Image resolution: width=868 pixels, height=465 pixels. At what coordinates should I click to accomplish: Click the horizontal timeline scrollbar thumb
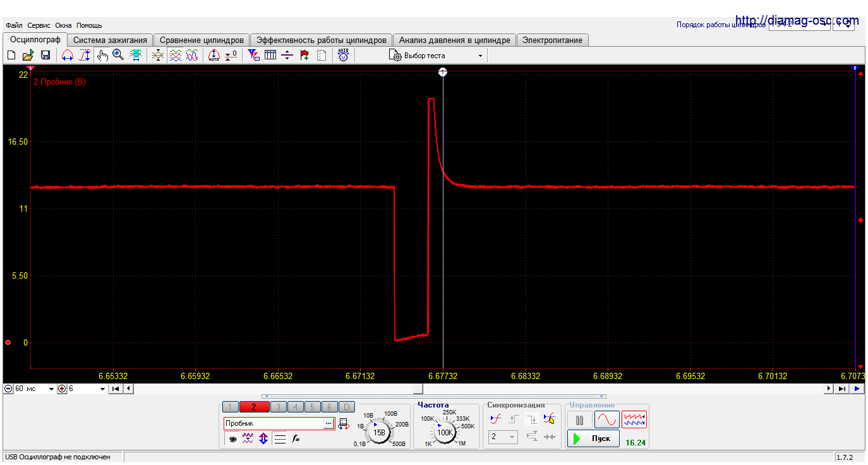418,389
